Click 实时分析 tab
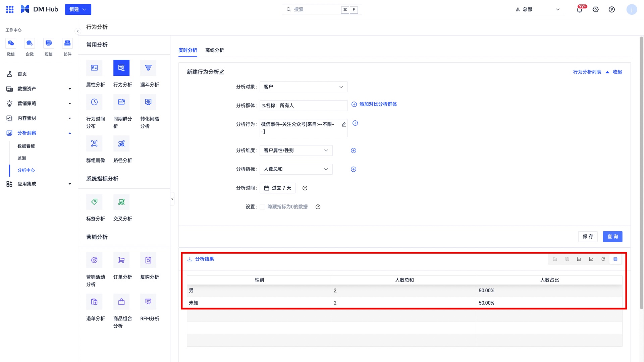The width and height of the screenshot is (644, 362). coord(188,50)
